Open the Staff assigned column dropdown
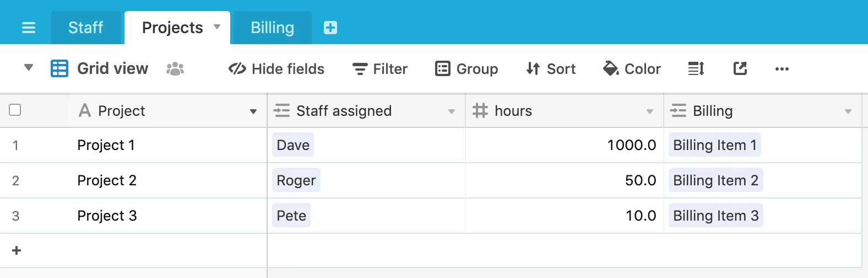Image resolution: width=868 pixels, height=278 pixels. pyautogui.click(x=452, y=111)
